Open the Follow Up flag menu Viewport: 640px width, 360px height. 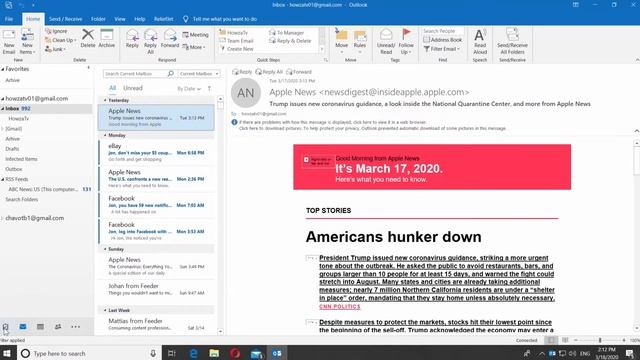coord(406,42)
